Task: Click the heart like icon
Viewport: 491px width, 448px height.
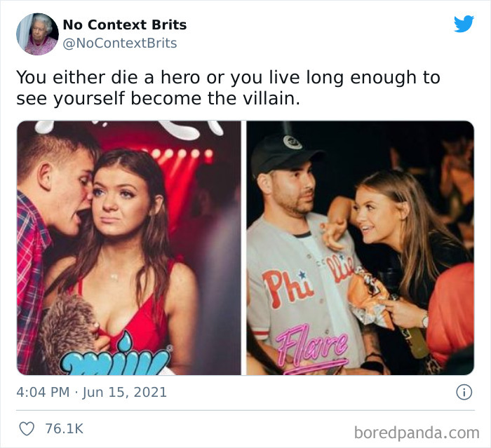Action: (x=27, y=428)
